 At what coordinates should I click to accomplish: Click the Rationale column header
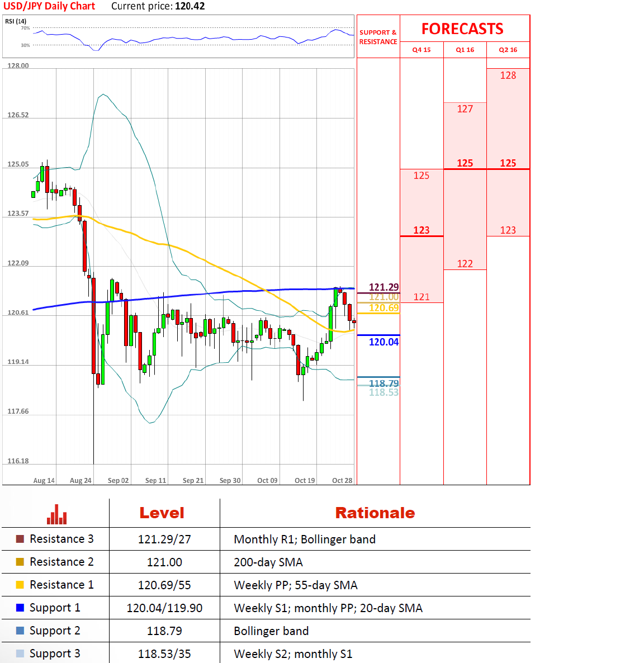(x=375, y=513)
